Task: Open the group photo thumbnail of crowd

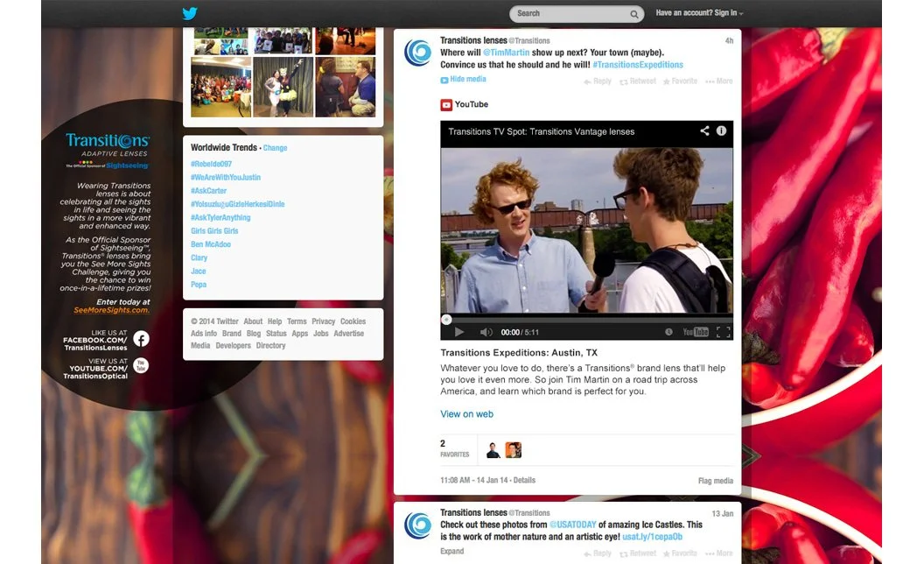Action: click(x=221, y=87)
